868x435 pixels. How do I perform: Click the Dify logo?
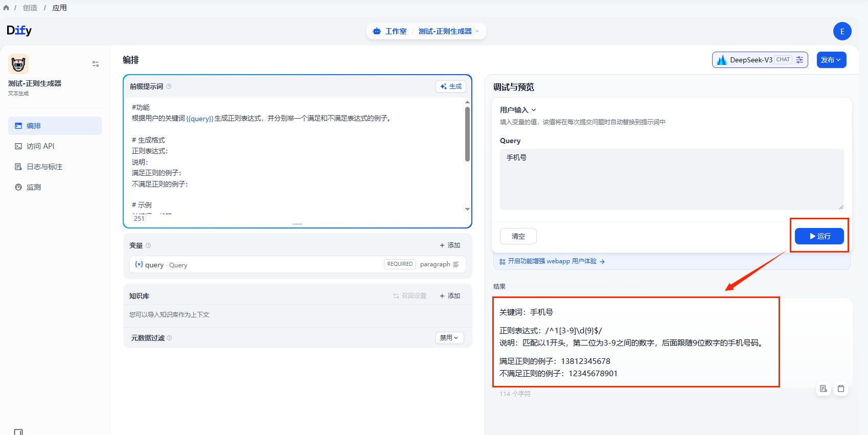[19, 31]
